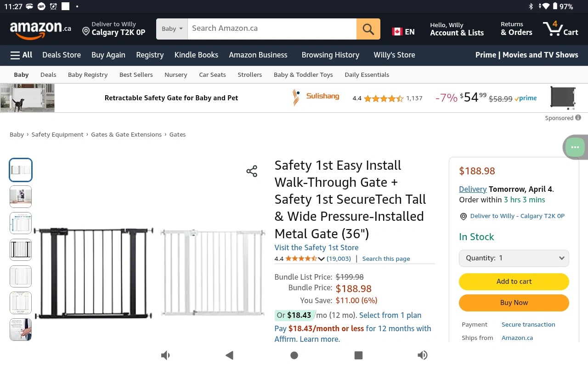This screenshot has width=588, height=368.
Task: Visit the Safety 1st Store link
Action: [x=316, y=247]
